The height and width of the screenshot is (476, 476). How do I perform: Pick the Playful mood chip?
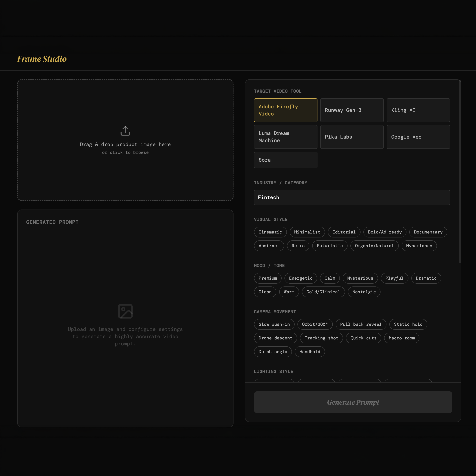tap(394, 278)
